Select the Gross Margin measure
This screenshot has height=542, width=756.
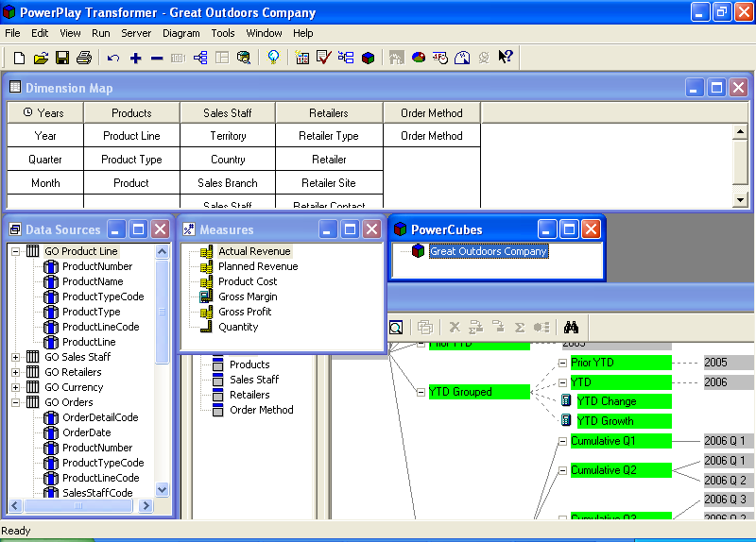[248, 296]
